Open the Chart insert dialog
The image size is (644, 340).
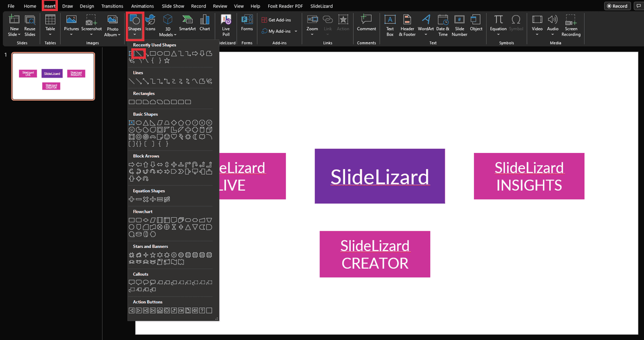205,20
